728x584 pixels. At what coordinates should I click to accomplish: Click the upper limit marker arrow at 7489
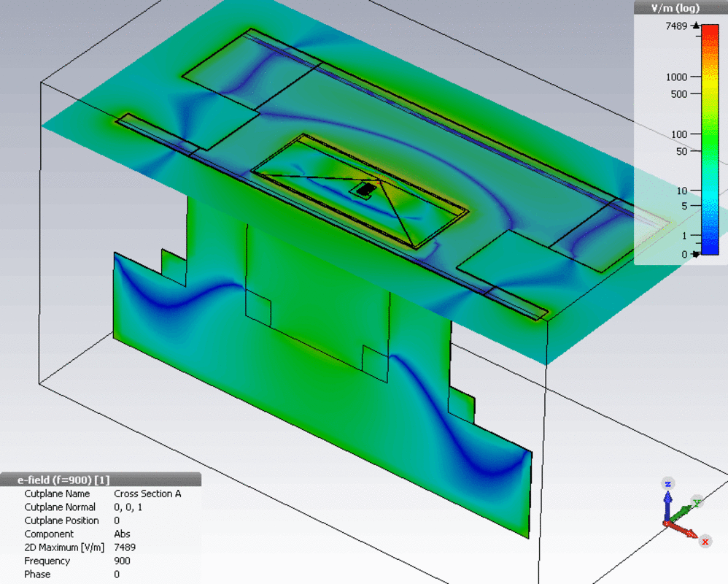[x=696, y=26]
